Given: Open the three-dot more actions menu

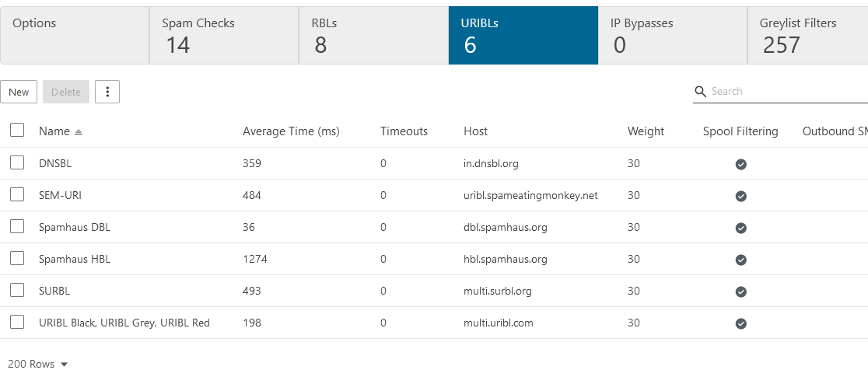Looking at the screenshot, I should tap(107, 92).
